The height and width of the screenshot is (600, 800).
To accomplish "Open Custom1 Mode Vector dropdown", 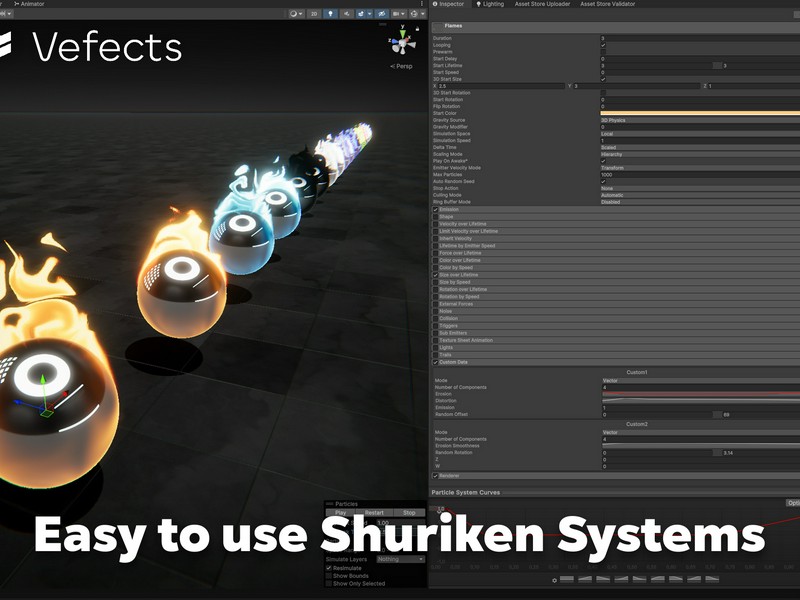I will tap(701, 380).
